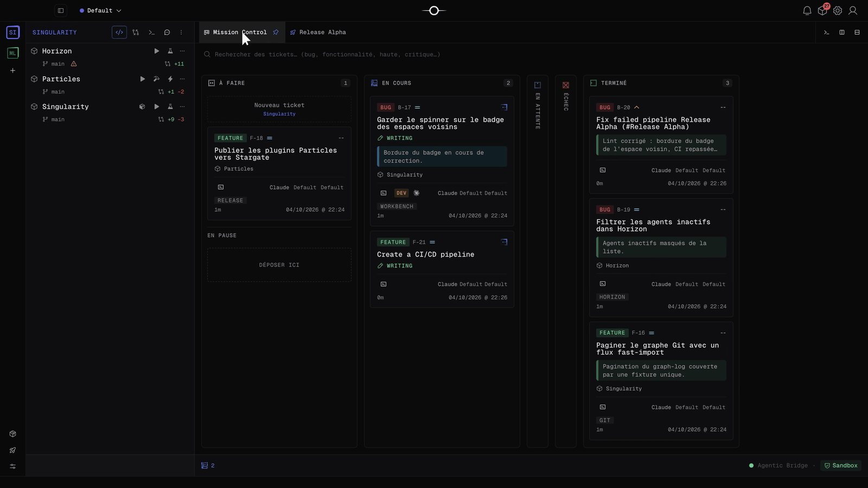
Task: Toggle the pin on Mission Control tab
Action: coord(276,33)
